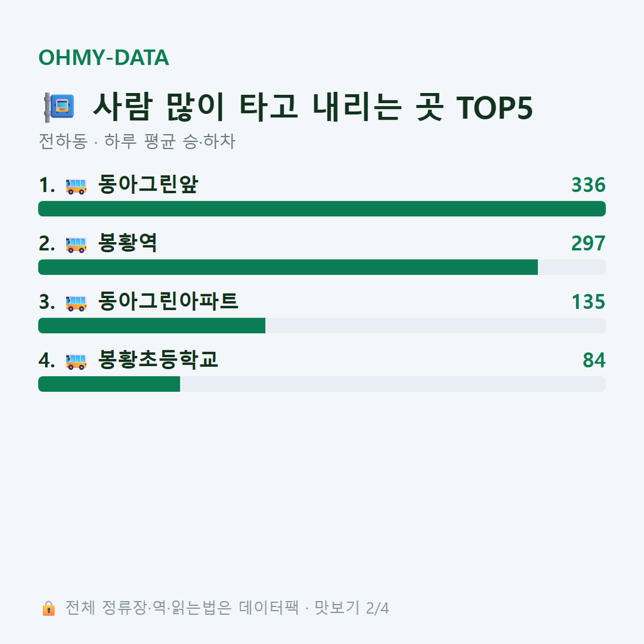Click the 135 ridership value

point(588,301)
